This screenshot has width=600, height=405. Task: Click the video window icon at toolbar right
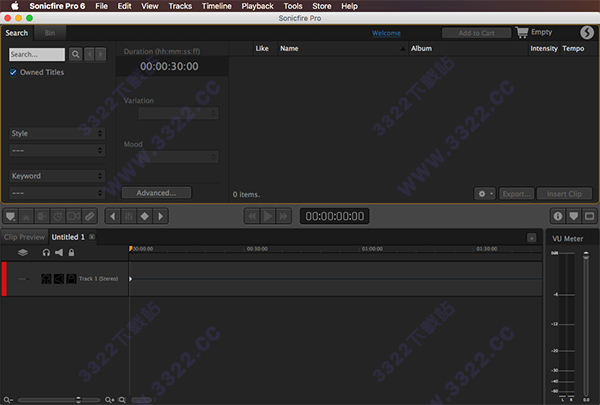pos(589,216)
